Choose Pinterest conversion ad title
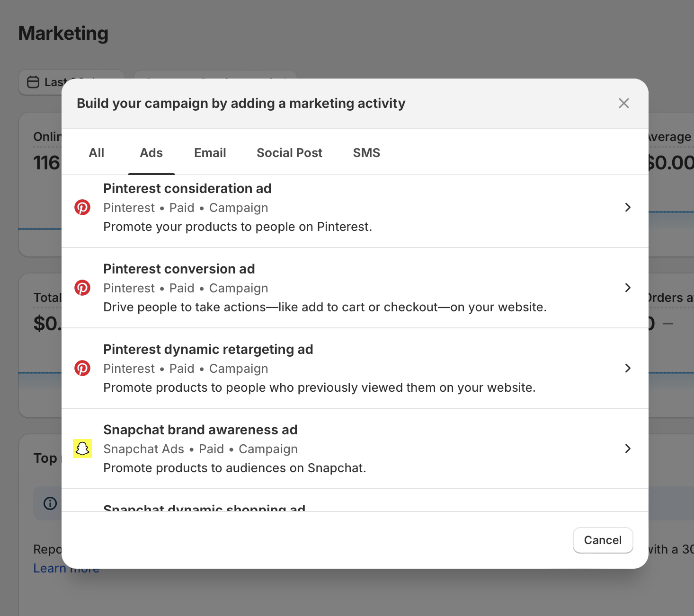The width and height of the screenshot is (694, 616). (179, 269)
